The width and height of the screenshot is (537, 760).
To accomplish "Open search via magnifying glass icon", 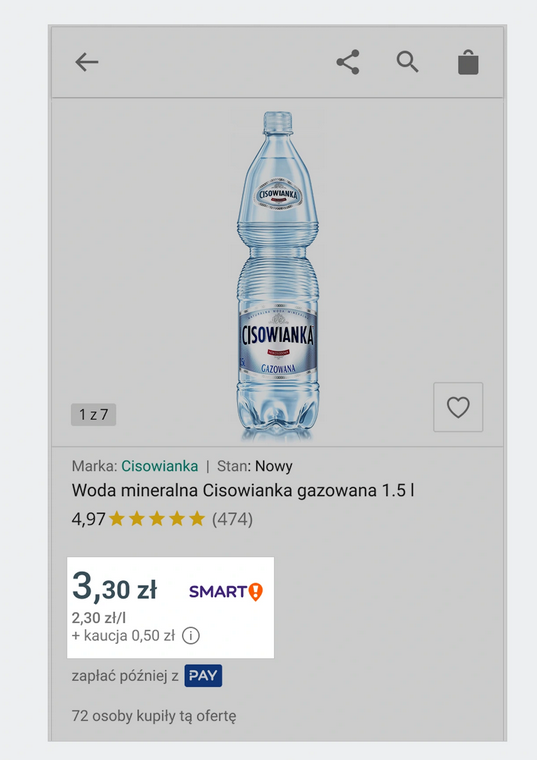I will point(407,62).
